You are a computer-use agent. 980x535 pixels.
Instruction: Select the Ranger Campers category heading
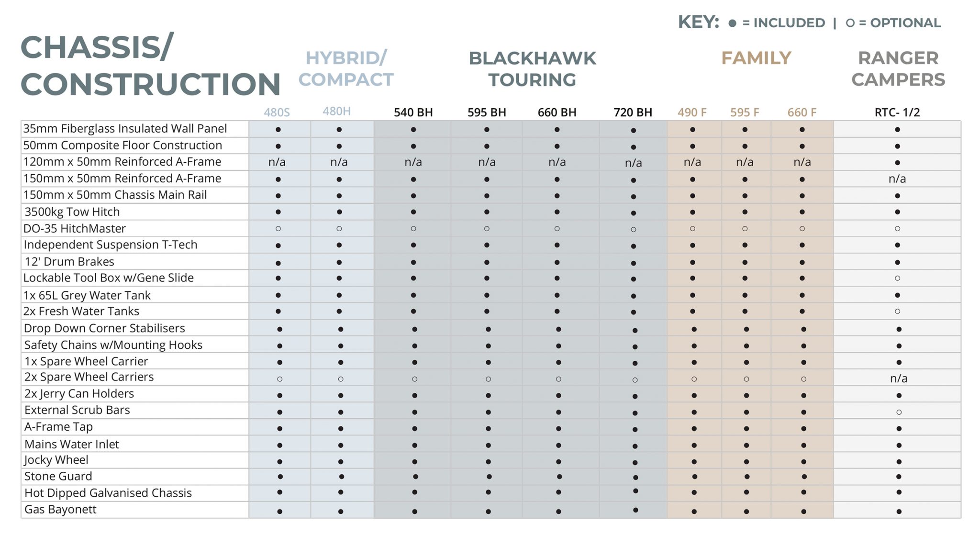(898, 69)
